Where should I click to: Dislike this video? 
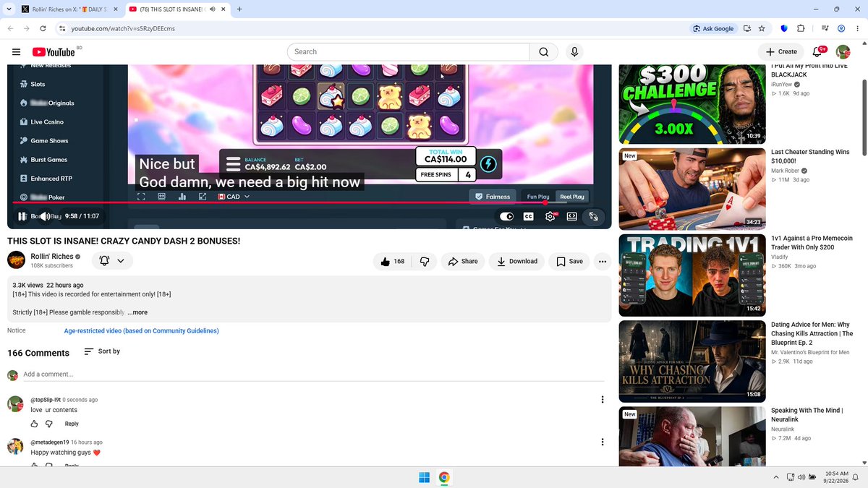point(425,261)
